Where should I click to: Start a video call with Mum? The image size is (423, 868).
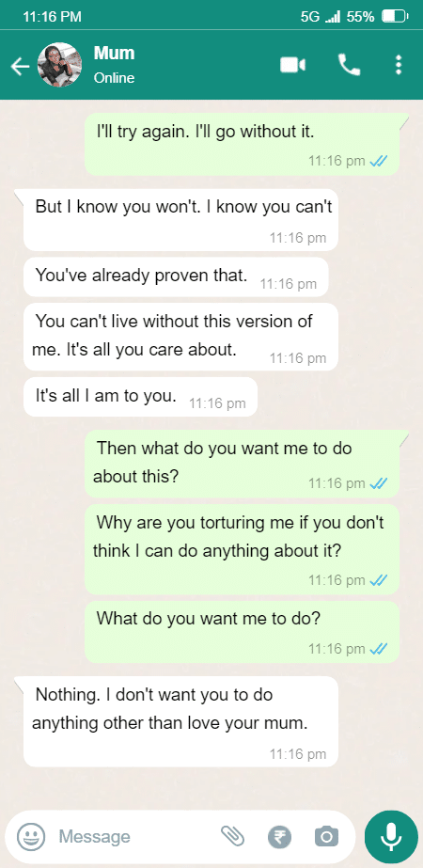pos(292,65)
